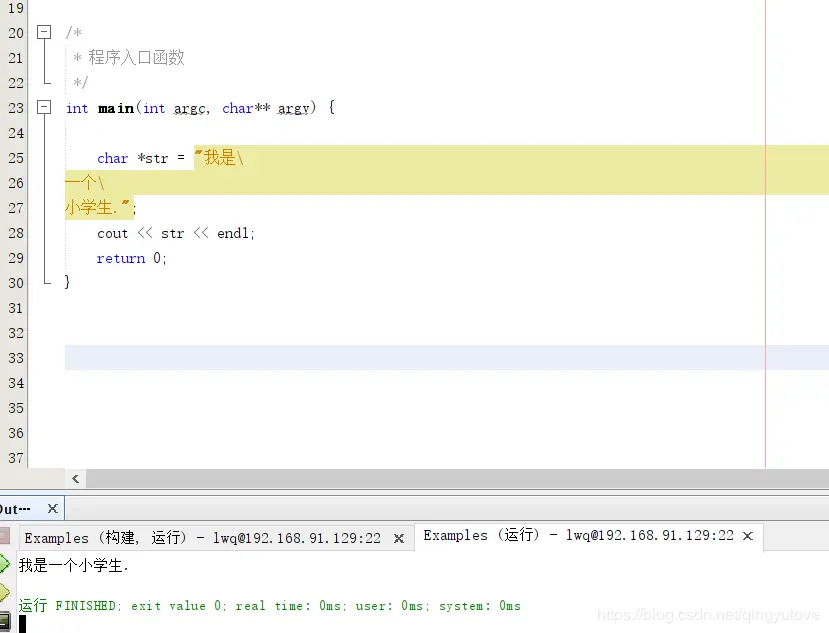Click endl on line 28
The image size is (829, 633).
[x=233, y=233]
